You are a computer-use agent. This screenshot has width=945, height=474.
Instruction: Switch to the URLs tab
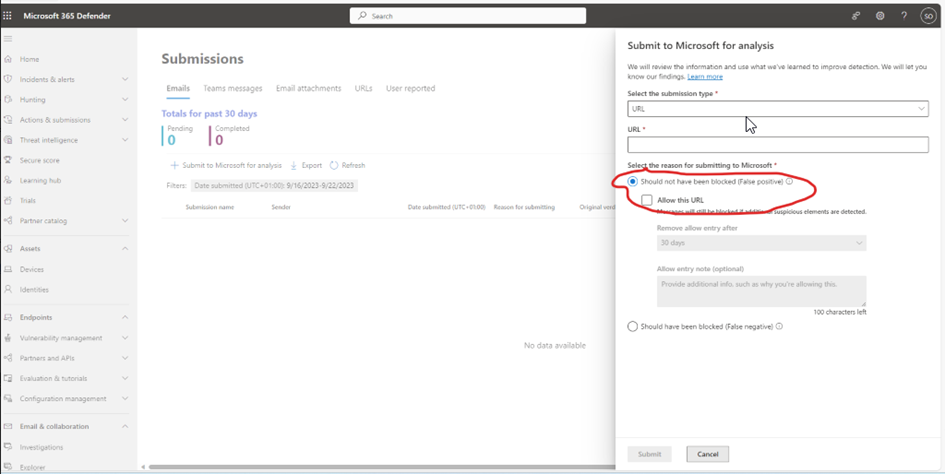coord(363,88)
